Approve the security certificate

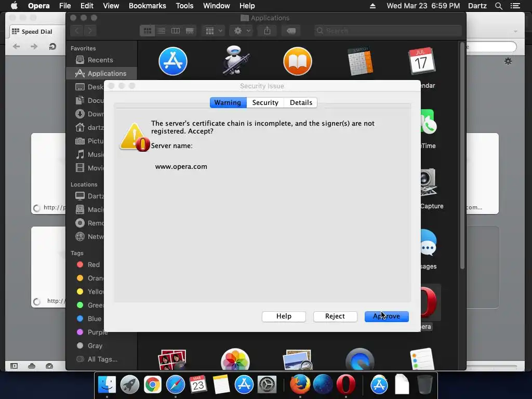click(x=387, y=316)
